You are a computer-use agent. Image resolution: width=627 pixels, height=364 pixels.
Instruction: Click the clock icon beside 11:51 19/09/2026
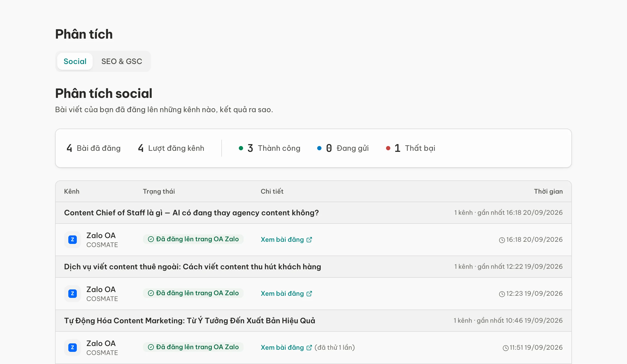[505, 348]
